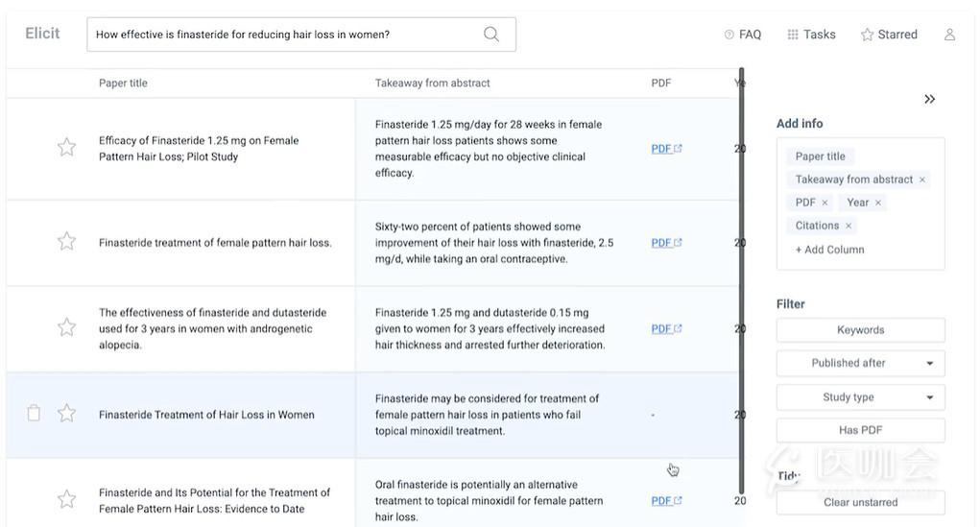The image size is (980, 527).
Task: Open the FAQ page
Action: (743, 35)
